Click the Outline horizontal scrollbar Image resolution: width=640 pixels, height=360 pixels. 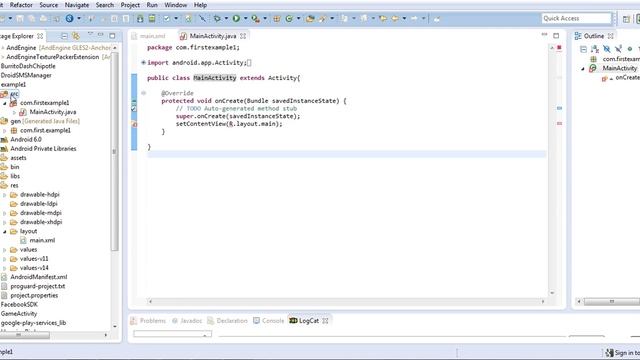(611, 302)
